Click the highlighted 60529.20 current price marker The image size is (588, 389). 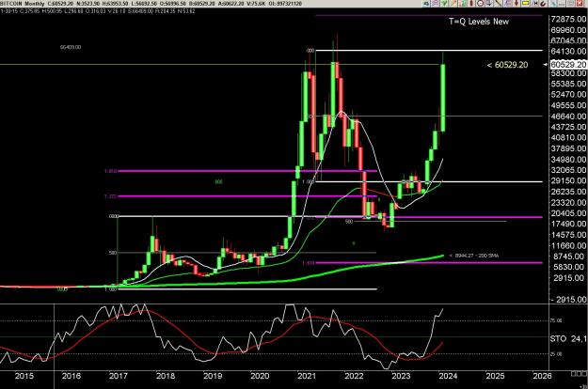pyautogui.click(x=568, y=65)
